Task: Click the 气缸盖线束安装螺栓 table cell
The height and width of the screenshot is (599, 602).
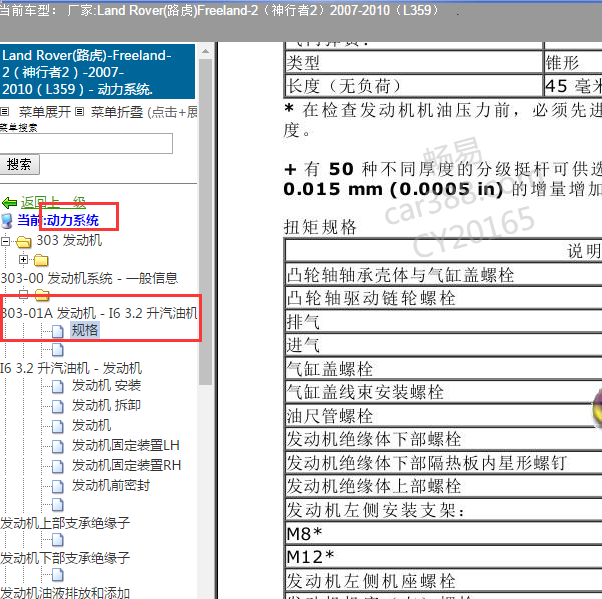Action: [x=443, y=392]
